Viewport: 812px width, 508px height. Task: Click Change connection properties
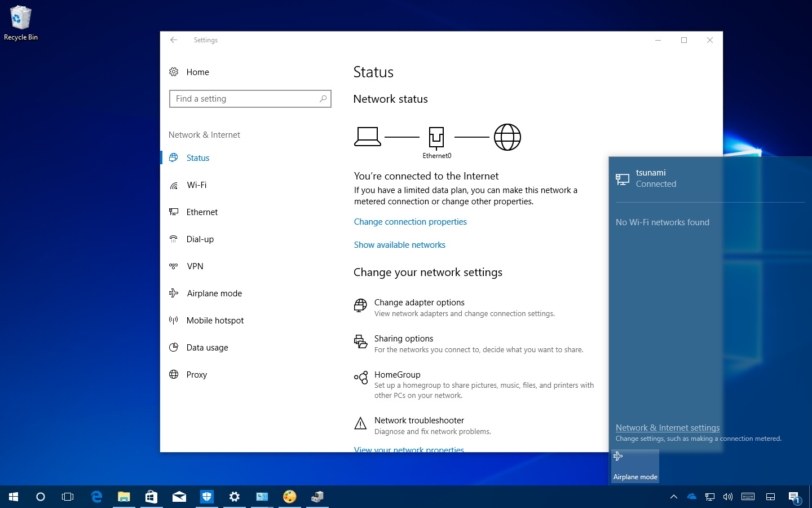point(410,221)
